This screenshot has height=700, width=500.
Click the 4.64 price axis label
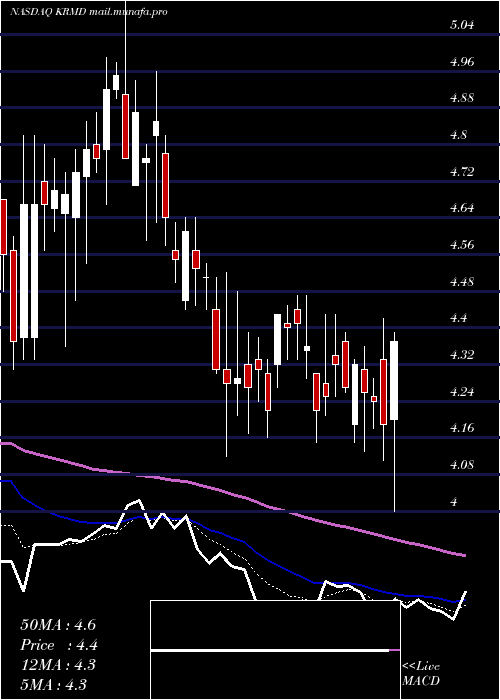pos(462,208)
